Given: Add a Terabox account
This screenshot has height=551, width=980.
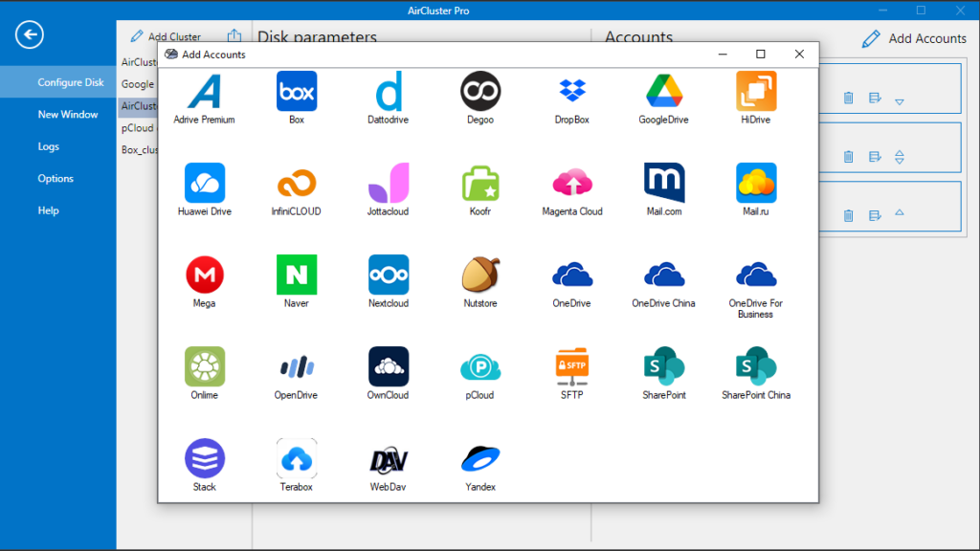Looking at the screenshot, I should [297, 458].
